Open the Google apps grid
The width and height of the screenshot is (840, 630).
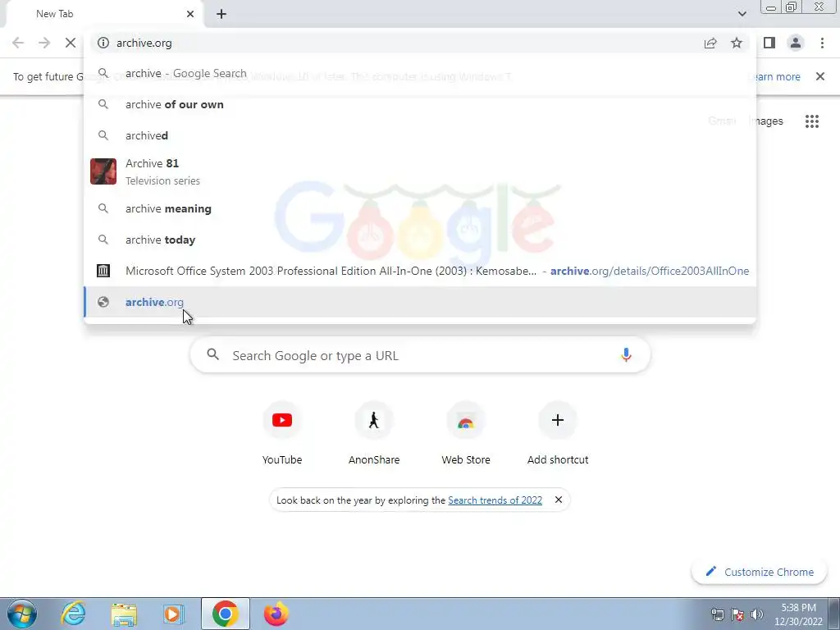[x=812, y=121]
